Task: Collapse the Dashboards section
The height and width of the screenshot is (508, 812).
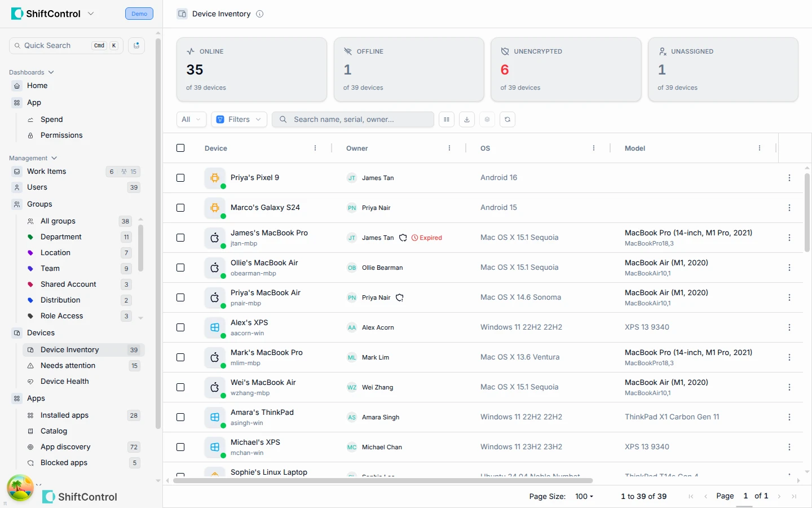Action: [32, 72]
